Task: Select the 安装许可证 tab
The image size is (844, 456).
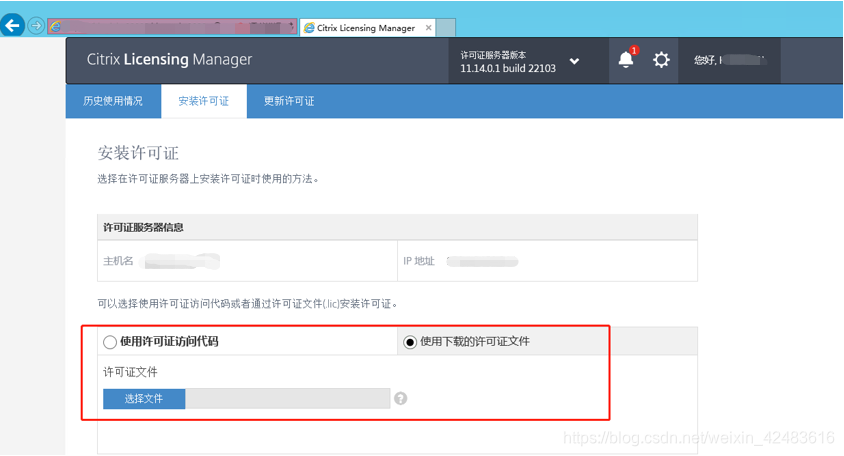Action: (x=203, y=101)
